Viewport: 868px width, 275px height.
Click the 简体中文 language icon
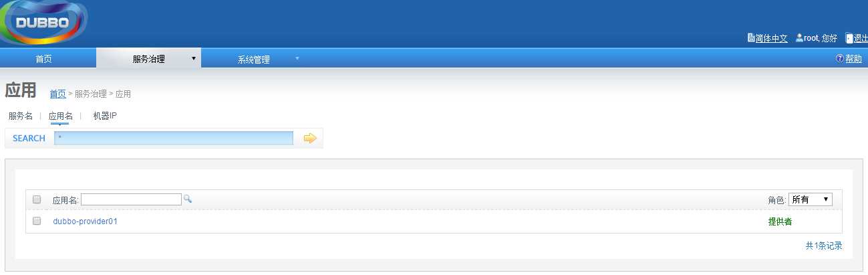pos(751,38)
